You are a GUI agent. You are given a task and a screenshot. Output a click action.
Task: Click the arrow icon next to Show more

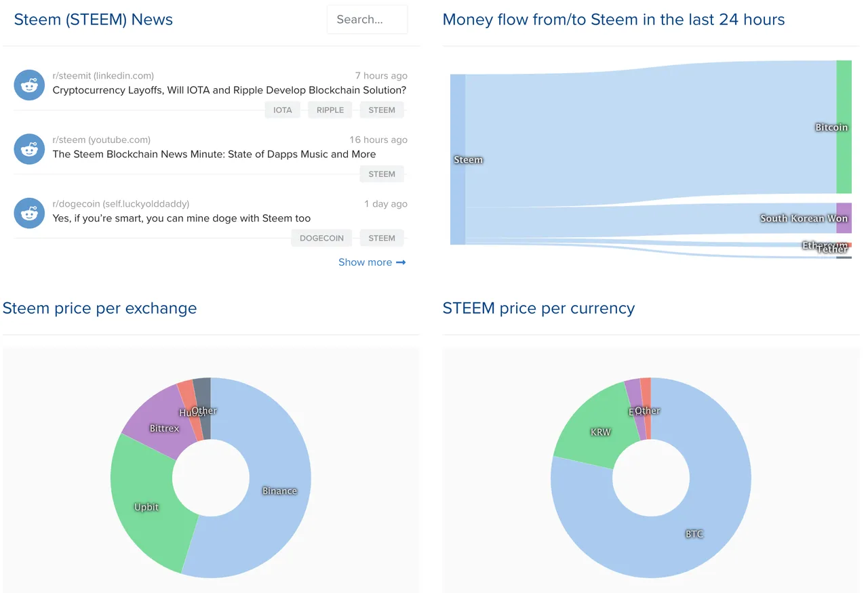tap(401, 262)
